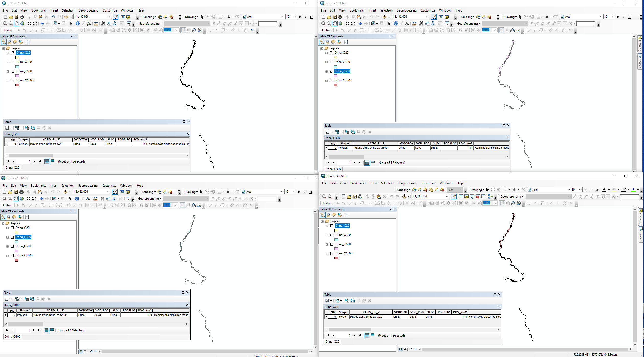Screen dimensions: 644x357
Task: Open Geoprocessing menu in top-left window
Action: (x=88, y=10)
